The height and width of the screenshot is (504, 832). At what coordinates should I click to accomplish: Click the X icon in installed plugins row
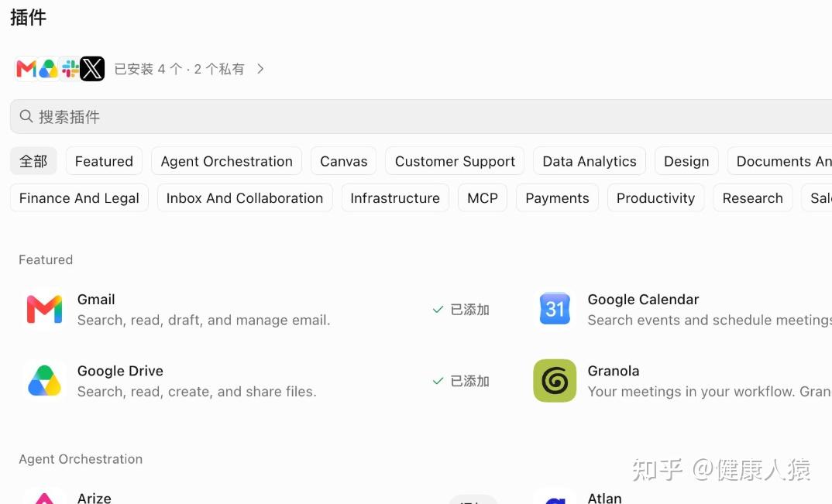tap(92, 69)
